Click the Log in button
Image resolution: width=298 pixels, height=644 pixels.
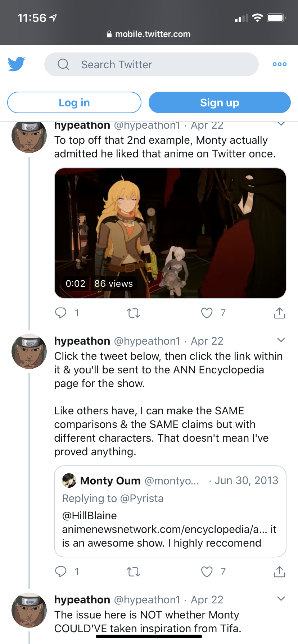[x=74, y=102]
